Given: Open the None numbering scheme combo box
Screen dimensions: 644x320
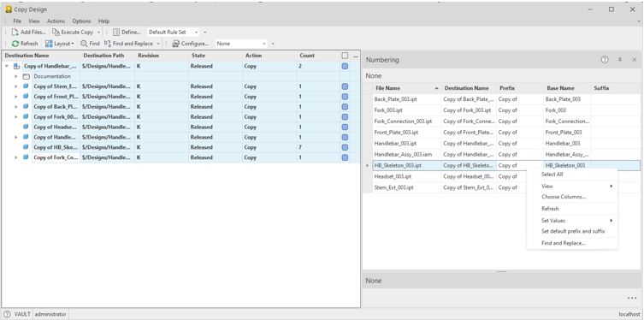Looking at the screenshot, I should tap(241, 44).
